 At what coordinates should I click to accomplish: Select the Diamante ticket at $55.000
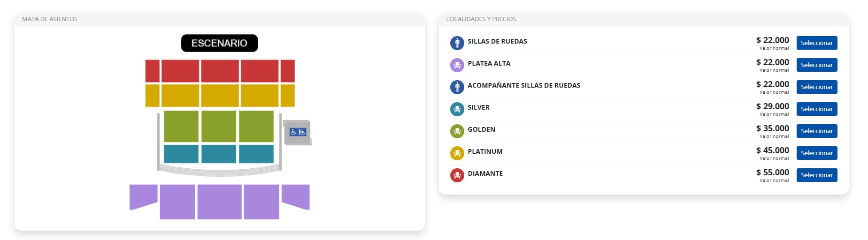tap(817, 175)
